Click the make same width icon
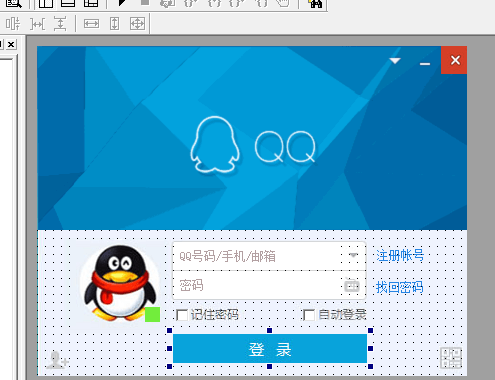 click(x=91, y=24)
